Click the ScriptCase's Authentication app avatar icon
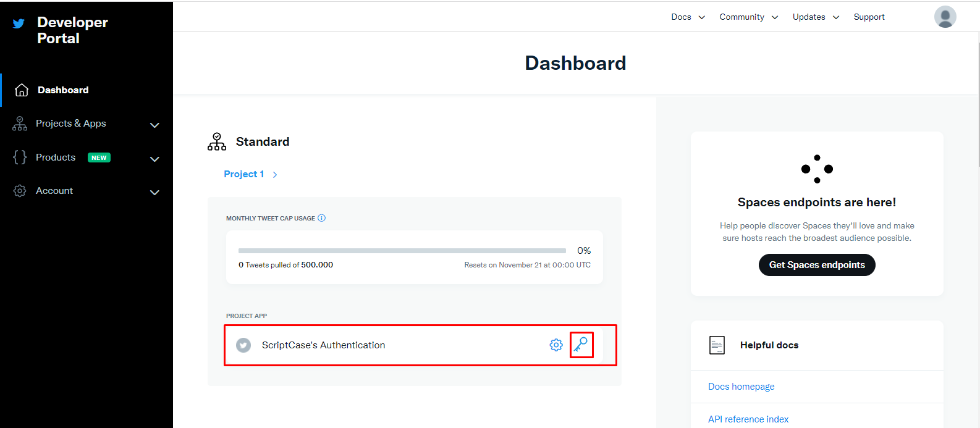 pyautogui.click(x=243, y=345)
